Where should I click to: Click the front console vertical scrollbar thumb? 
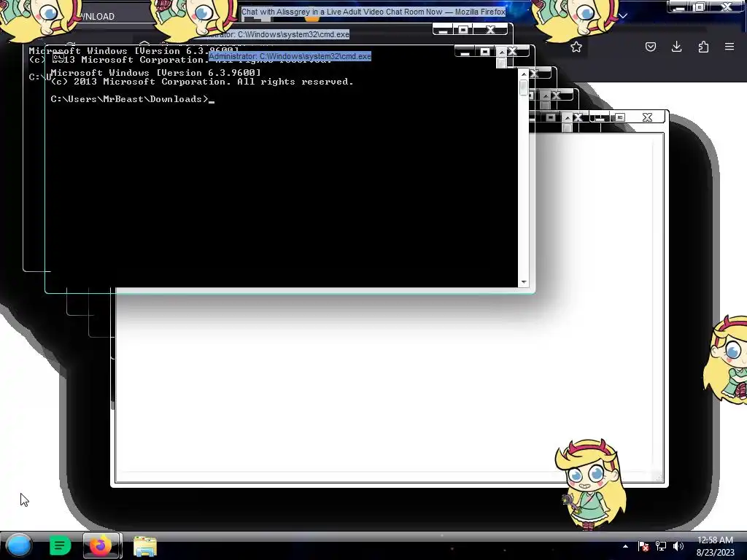point(524,87)
